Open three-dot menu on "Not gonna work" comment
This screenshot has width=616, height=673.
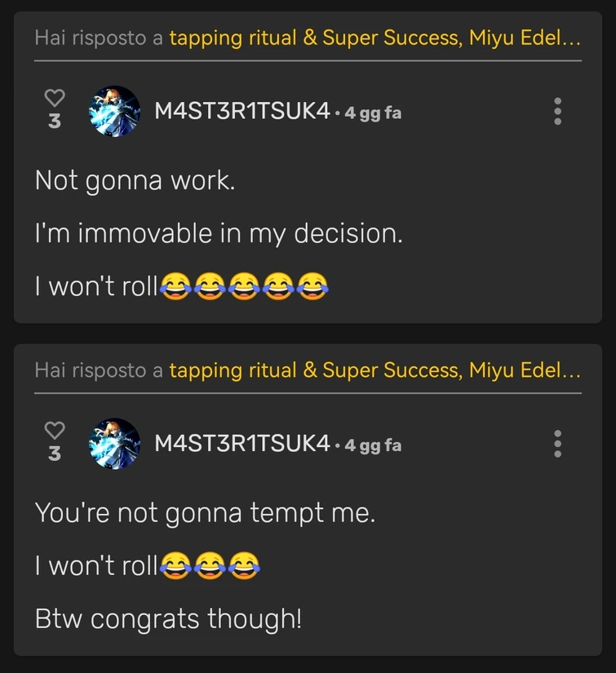[557, 111]
